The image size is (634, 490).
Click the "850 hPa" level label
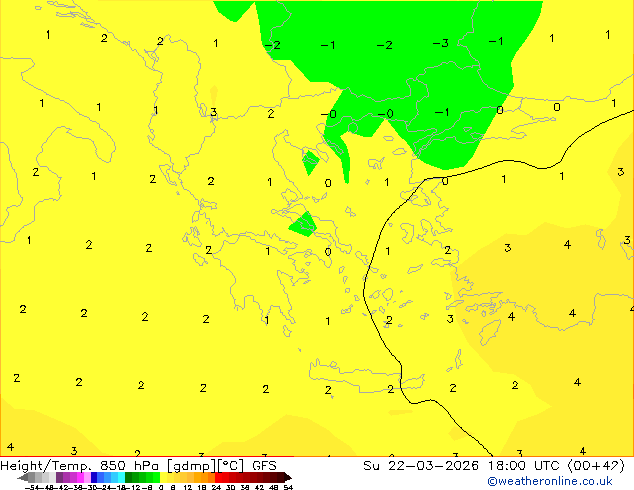[129, 465]
